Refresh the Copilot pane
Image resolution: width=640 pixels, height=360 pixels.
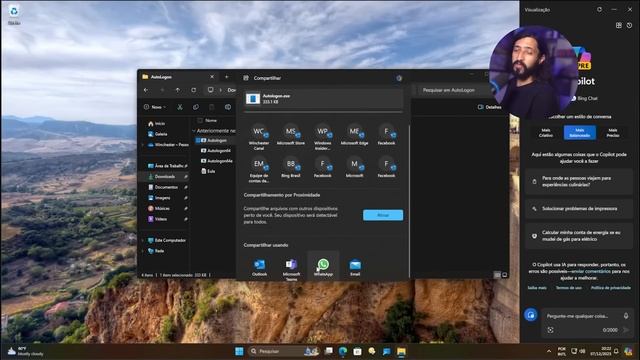click(599, 9)
